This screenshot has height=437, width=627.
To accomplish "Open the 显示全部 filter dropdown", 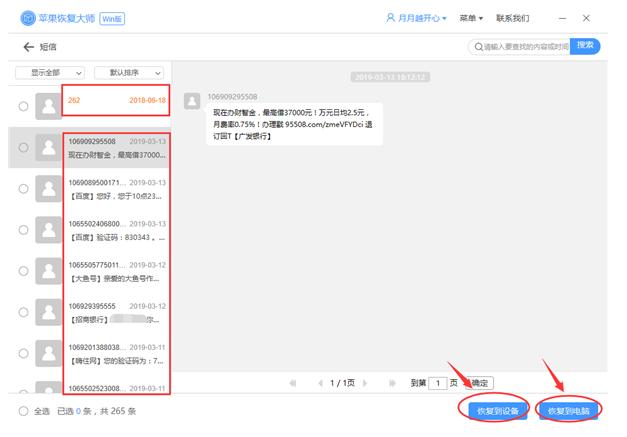I will pos(53,73).
